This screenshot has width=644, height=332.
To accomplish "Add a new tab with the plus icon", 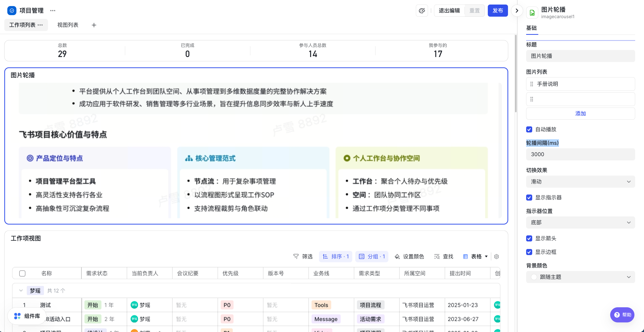I will click(x=94, y=25).
